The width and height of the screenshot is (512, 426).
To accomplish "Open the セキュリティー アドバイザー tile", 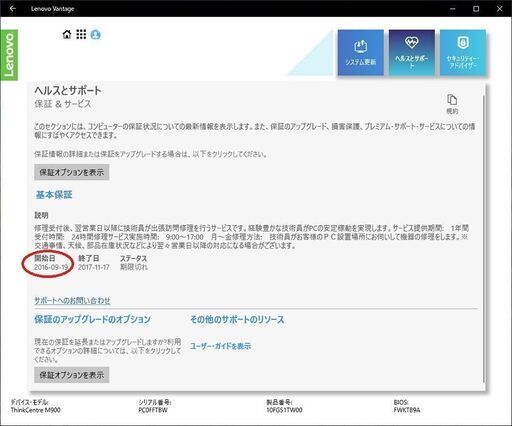I will [463, 53].
